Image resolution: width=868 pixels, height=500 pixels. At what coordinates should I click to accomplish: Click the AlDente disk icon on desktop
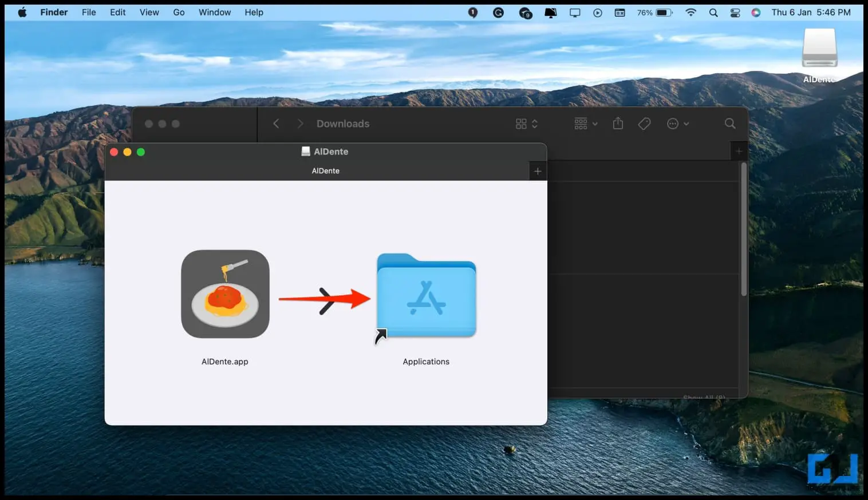pos(819,48)
